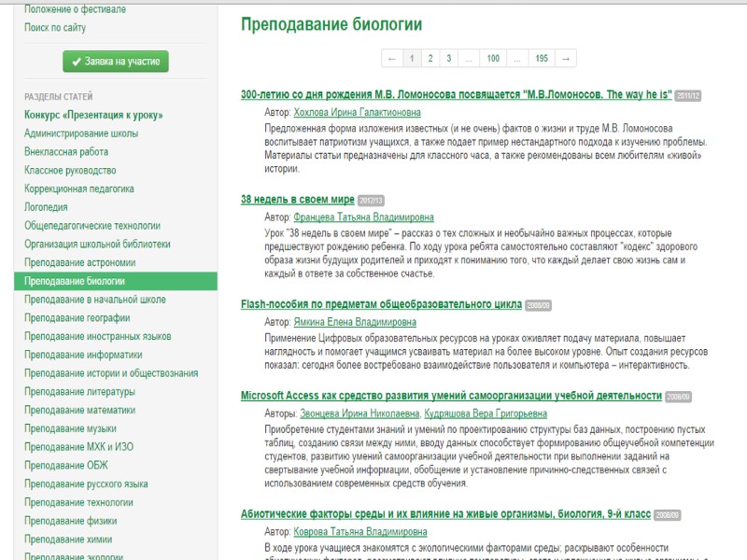Open author Ямкина Елена Владимировна profile

coord(355,322)
